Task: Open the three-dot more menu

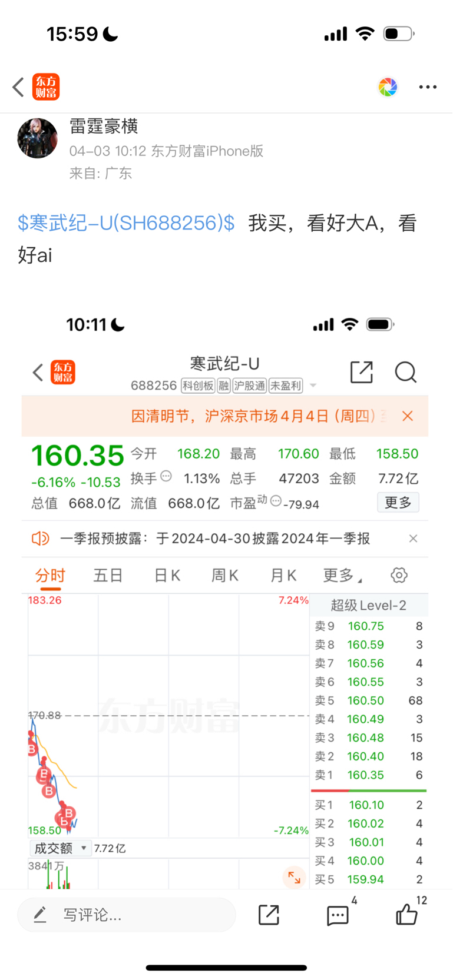Action: pos(428,87)
